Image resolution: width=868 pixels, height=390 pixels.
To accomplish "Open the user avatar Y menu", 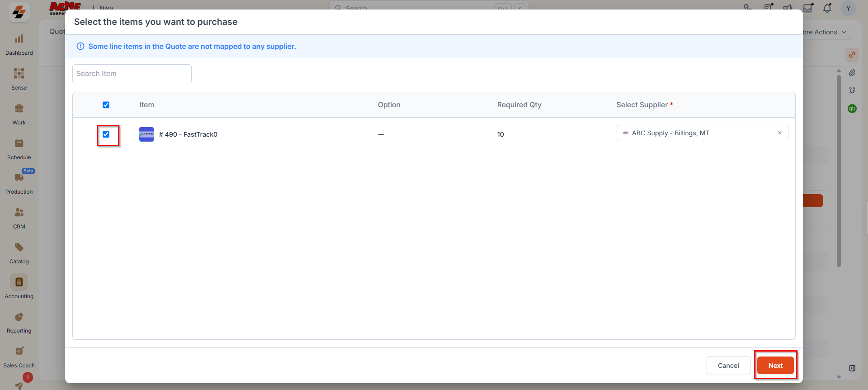I will [x=848, y=8].
